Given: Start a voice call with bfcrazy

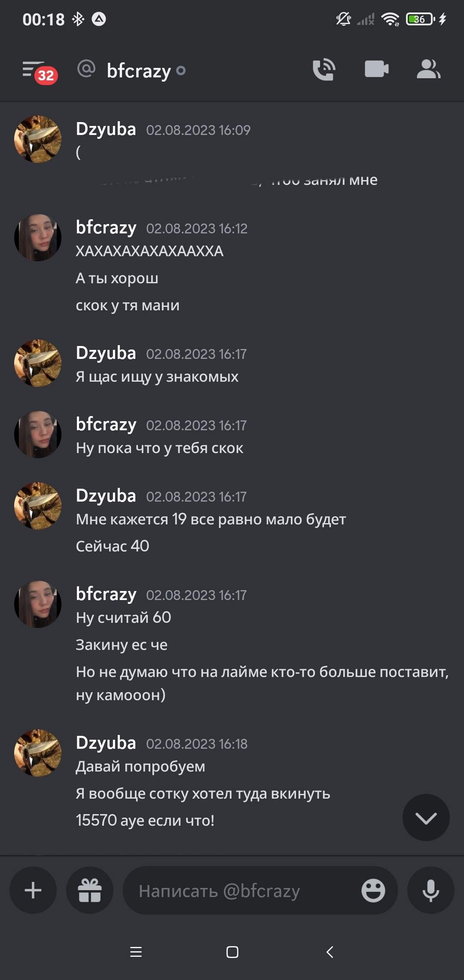Looking at the screenshot, I should 324,69.
